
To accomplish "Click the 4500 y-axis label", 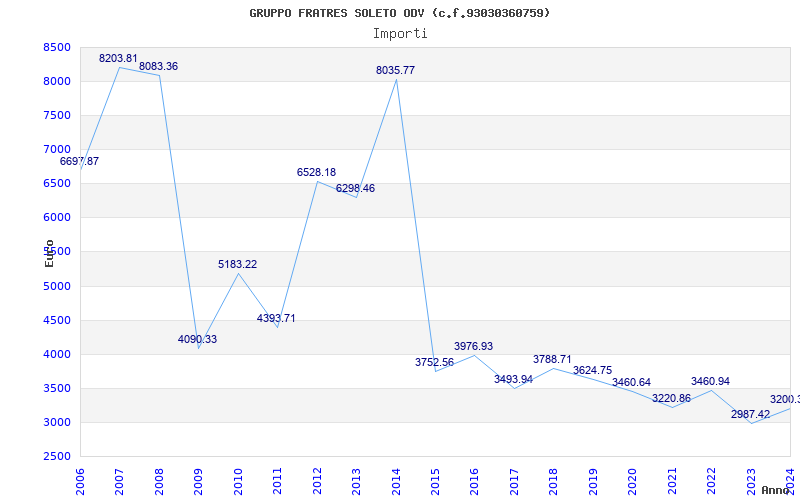I will click(x=57, y=320).
